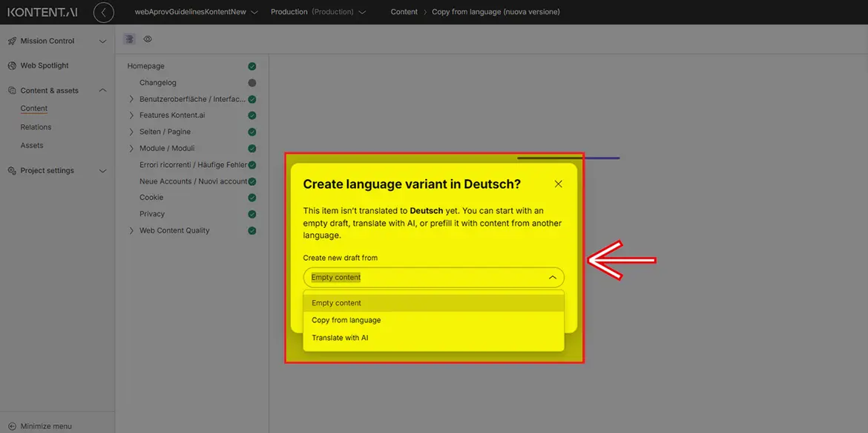Click the back arrow circle icon
868x433 pixels.
tap(104, 12)
